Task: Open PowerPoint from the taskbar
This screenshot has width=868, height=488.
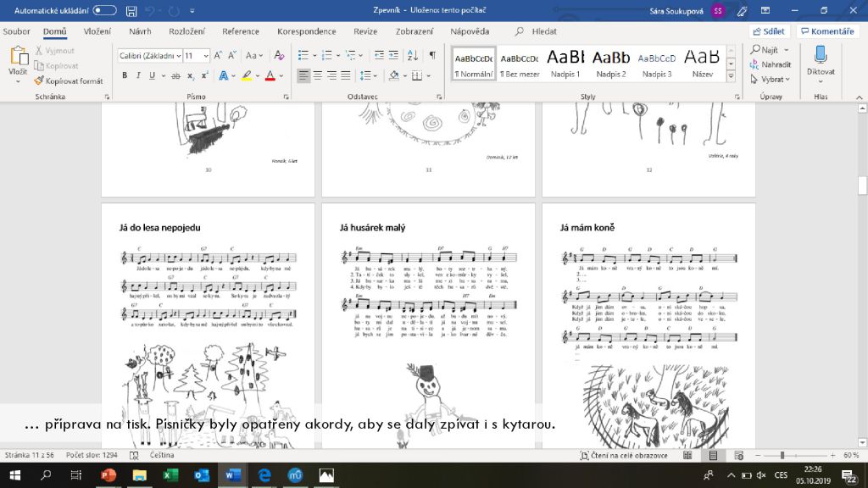Action: [108, 475]
